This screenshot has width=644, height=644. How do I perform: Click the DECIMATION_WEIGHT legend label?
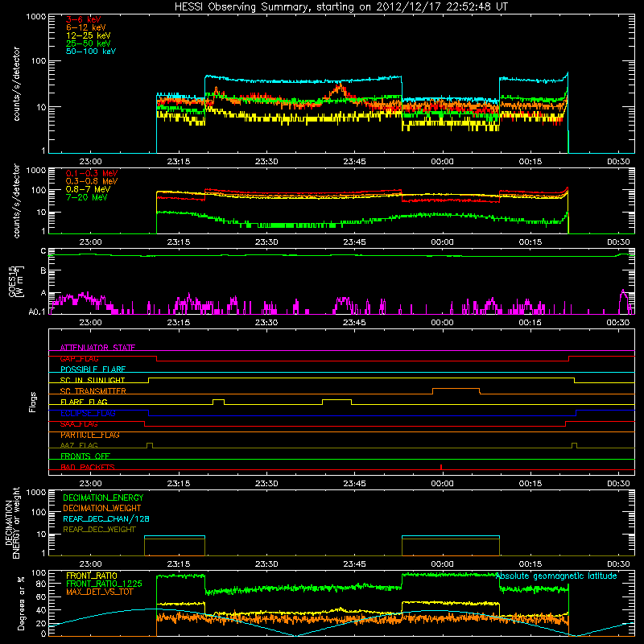pos(102,508)
